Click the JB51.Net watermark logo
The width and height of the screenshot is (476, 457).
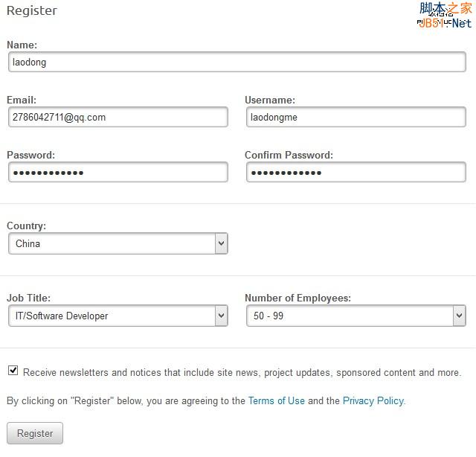(x=445, y=15)
